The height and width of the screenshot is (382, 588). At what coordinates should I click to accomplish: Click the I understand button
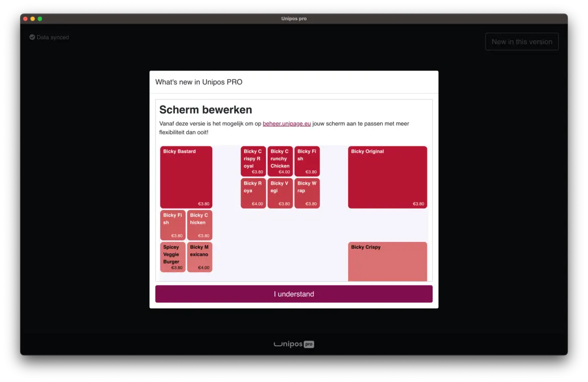click(x=294, y=294)
